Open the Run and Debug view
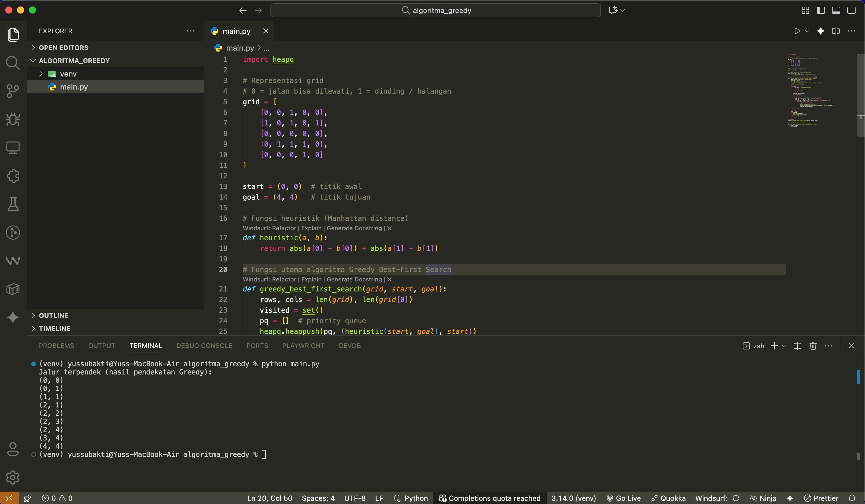Screen dimensions: 865x504 [x=13, y=119]
